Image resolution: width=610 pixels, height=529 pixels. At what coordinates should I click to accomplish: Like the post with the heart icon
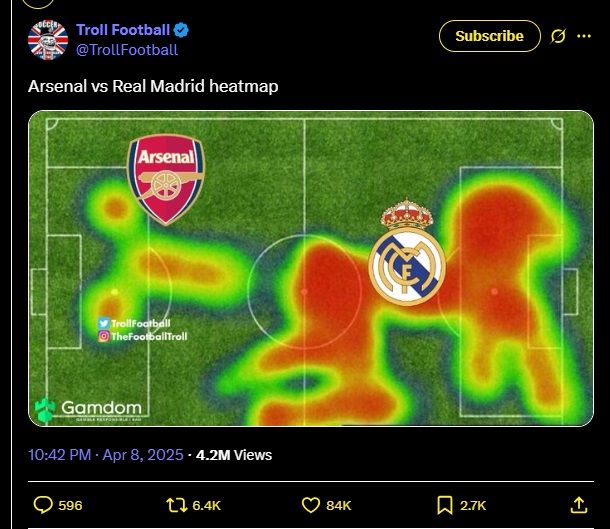[310, 505]
